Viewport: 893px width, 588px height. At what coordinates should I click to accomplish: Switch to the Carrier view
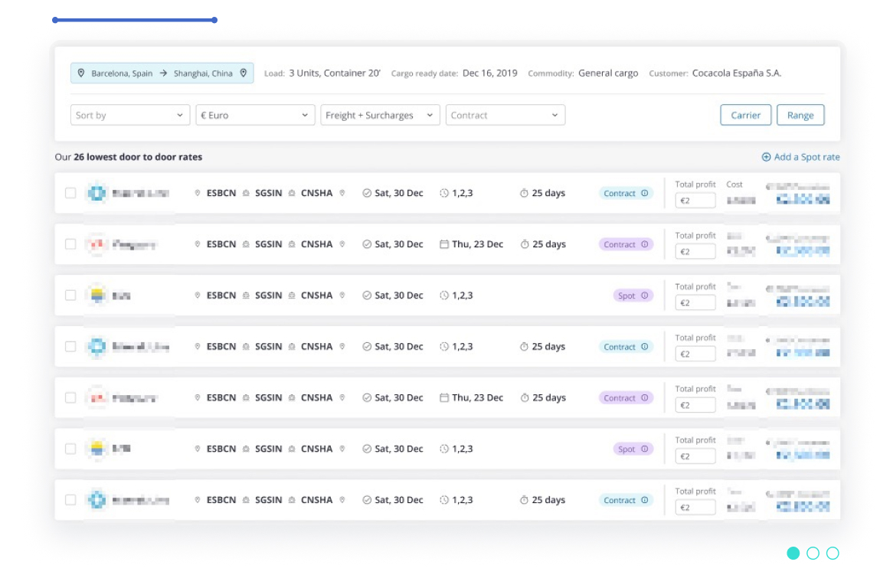[x=745, y=115]
